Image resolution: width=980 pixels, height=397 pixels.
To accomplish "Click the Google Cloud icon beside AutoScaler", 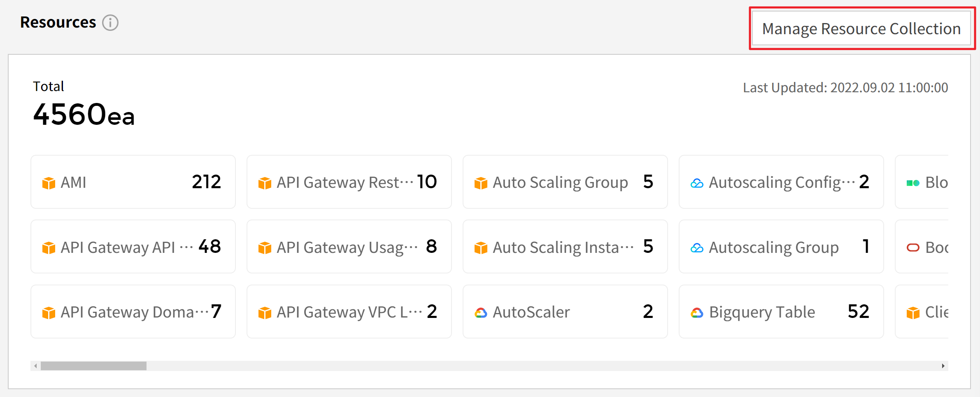I will 481,313.
